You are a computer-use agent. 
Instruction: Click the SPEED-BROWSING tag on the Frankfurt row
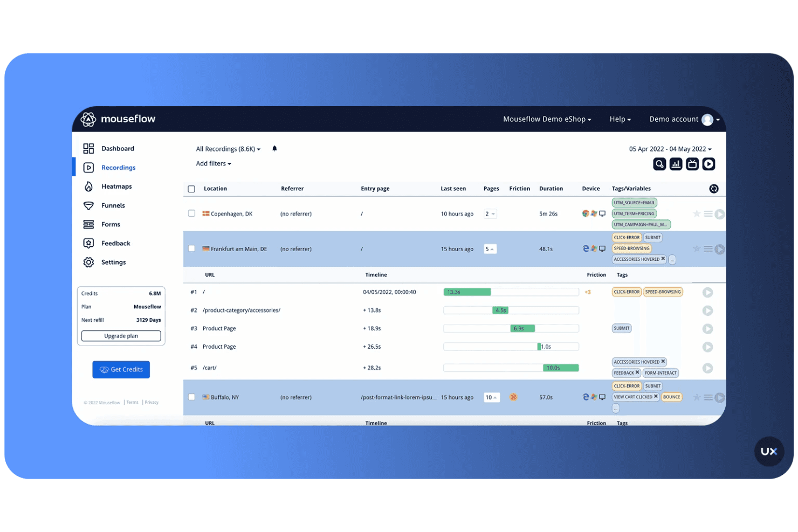point(631,248)
